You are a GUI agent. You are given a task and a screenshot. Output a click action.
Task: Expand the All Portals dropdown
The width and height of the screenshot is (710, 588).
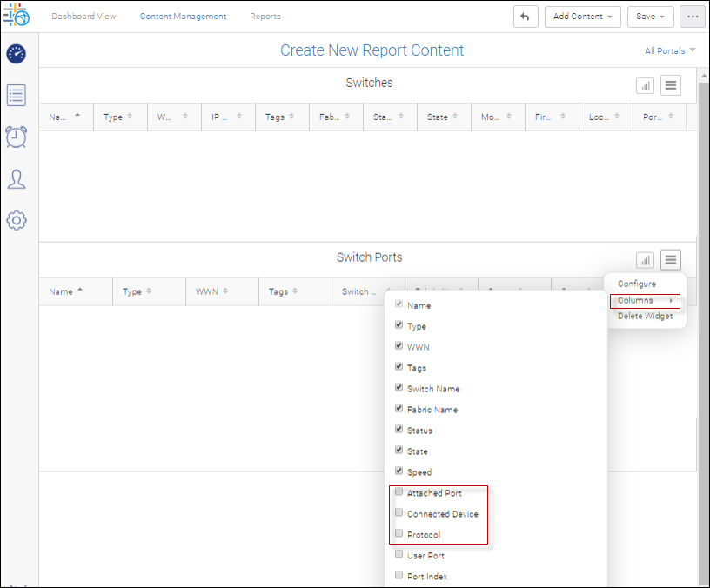tap(670, 51)
